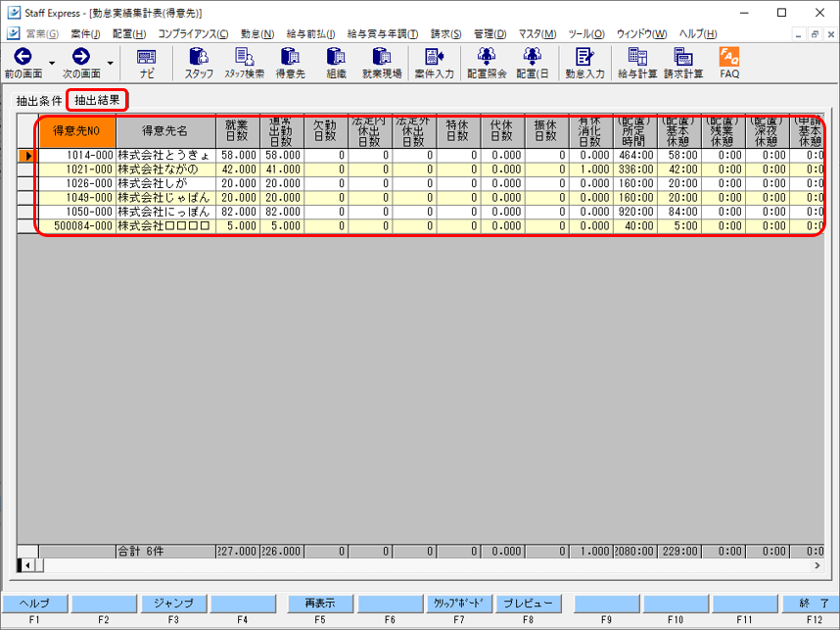Close the inner 勤怠実績集計表 document
Image resolution: width=840 pixels, height=630 pixels.
coord(831,34)
